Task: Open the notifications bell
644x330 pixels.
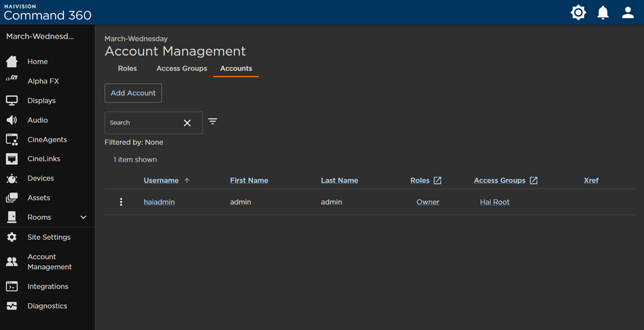Action: (x=603, y=12)
